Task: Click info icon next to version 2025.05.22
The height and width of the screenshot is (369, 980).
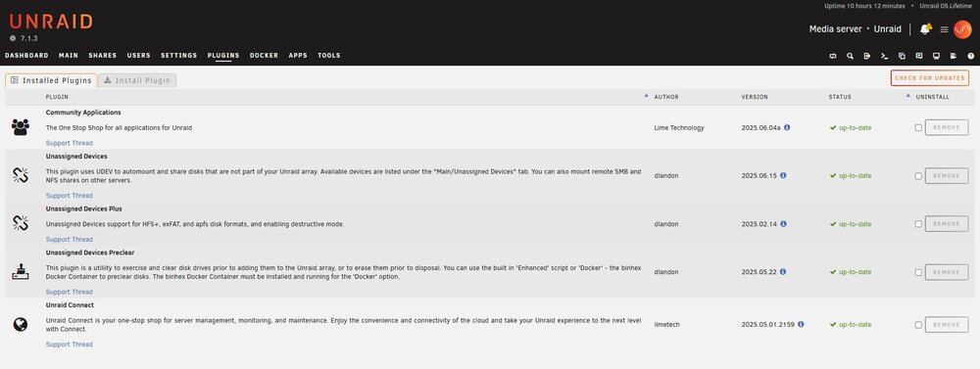Action: pos(783,272)
